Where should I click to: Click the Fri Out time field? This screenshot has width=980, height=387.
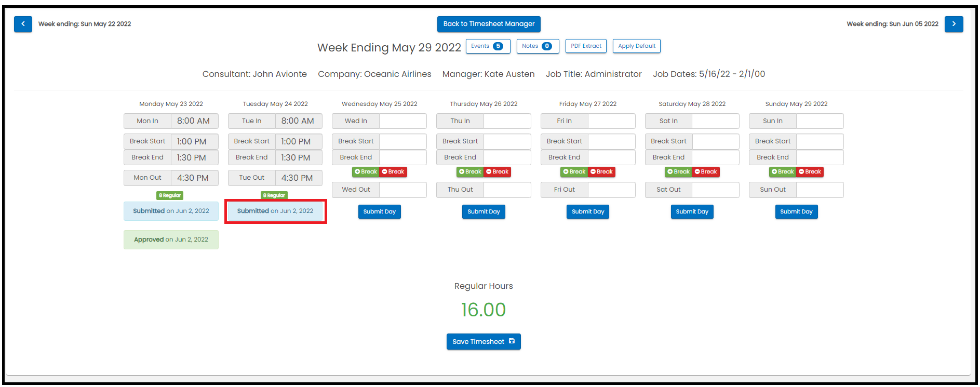tap(612, 190)
